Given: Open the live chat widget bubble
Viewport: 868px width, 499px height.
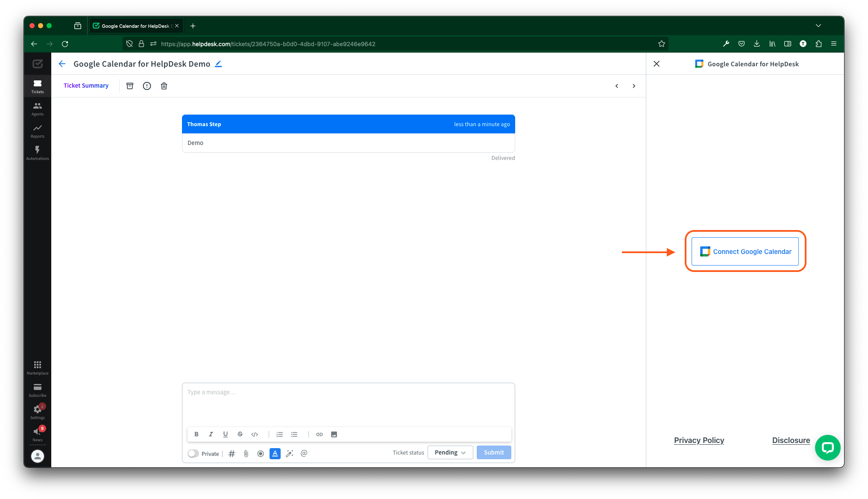Looking at the screenshot, I should [827, 448].
